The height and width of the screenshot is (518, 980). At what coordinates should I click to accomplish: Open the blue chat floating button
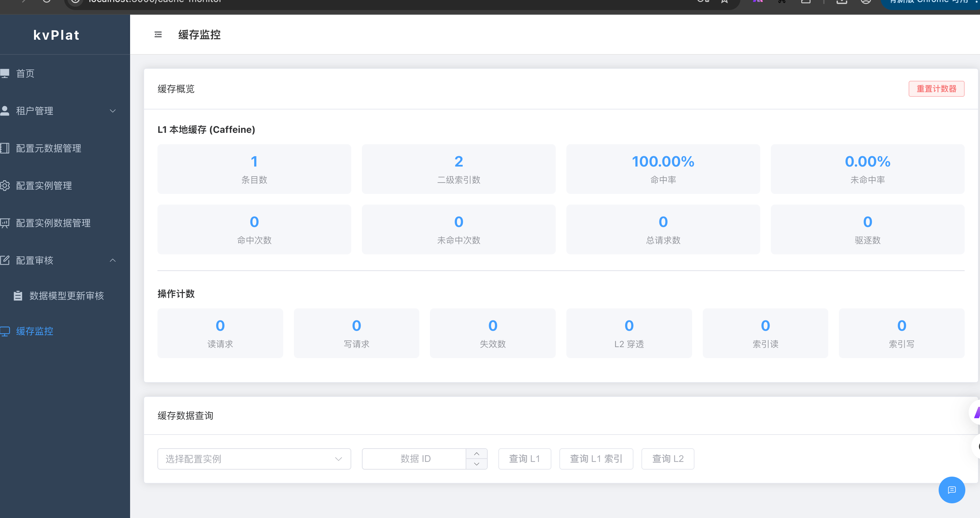click(x=951, y=489)
